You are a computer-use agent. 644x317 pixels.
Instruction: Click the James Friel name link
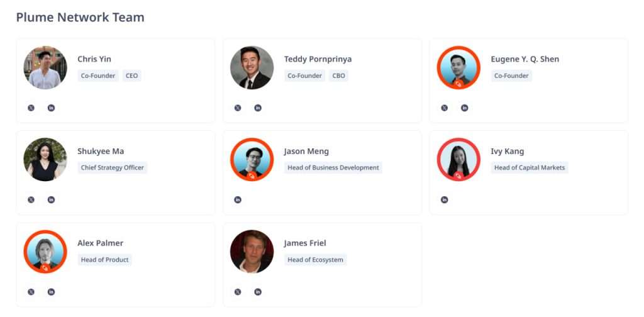[305, 243]
